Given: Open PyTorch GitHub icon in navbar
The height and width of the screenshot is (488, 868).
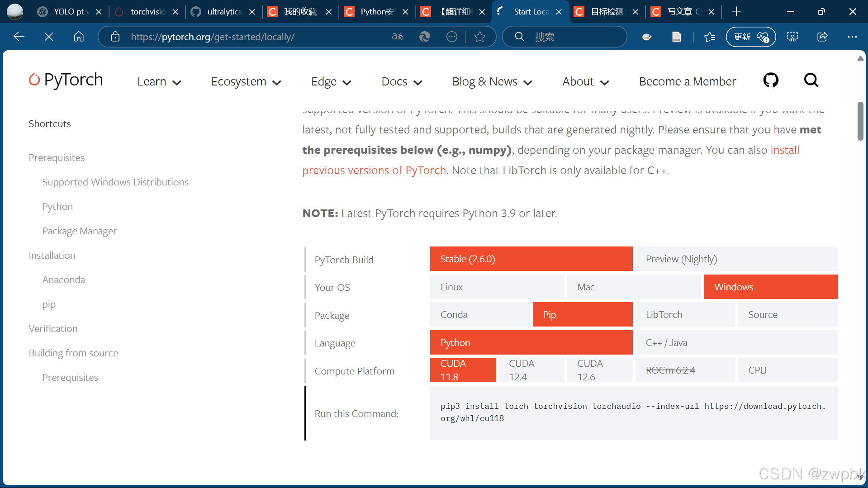Looking at the screenshot, I should (771, 81).
